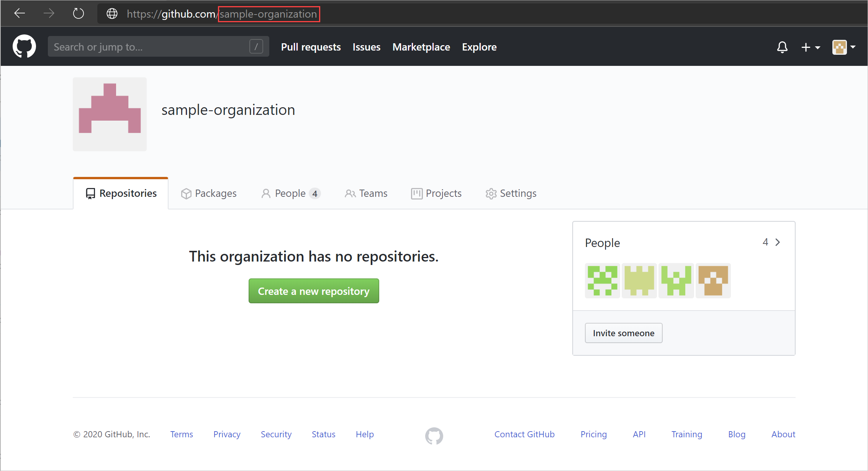The width and height of the screenshot is (868, 471).
Task: Switch to the People tab
Action: point(291,193)
